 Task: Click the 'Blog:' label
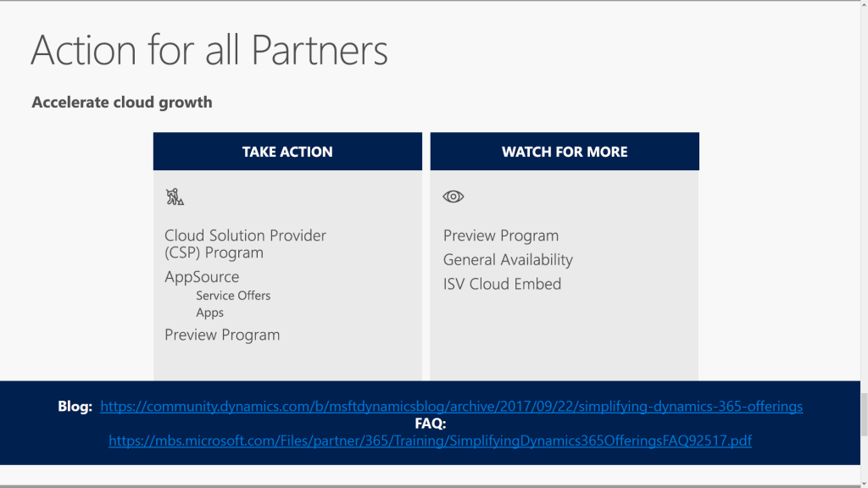click(x=75, y=407)
